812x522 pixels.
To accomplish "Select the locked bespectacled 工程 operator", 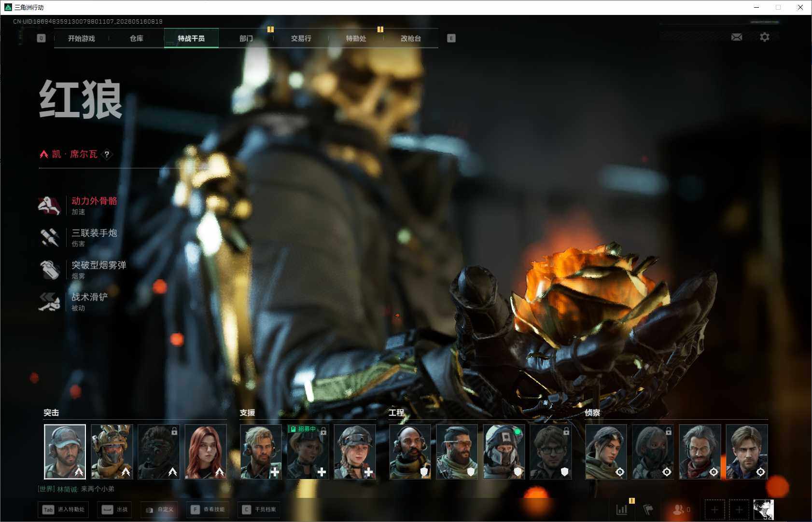I will (x=550, y=452).
